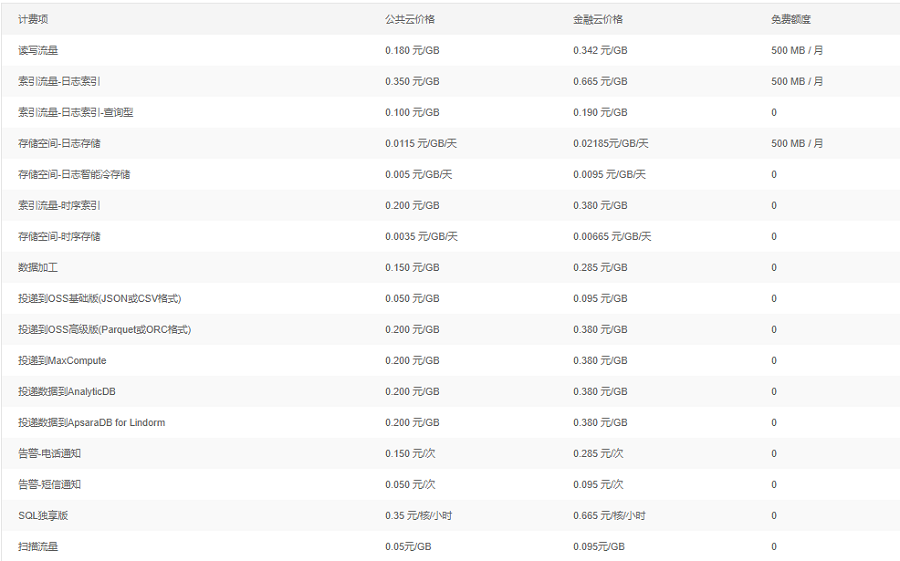Click the 免费额度 column header
Viewport: 900px width, 561px height.
pos(791,20)
